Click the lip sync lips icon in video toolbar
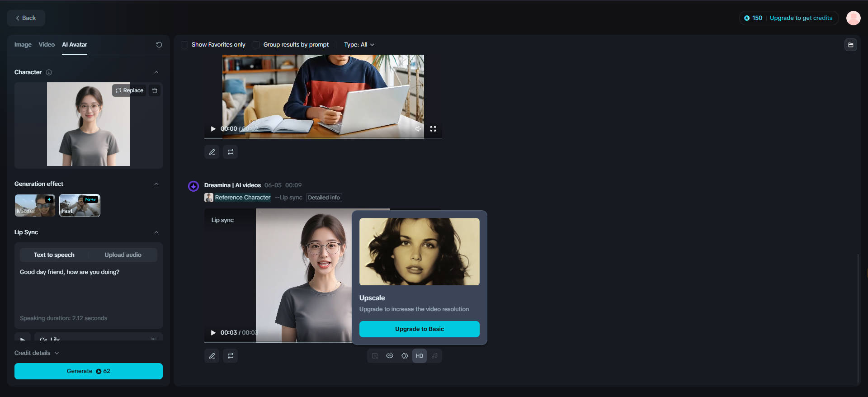The height and width of the screenshot is (397, 868). [390, 356]
